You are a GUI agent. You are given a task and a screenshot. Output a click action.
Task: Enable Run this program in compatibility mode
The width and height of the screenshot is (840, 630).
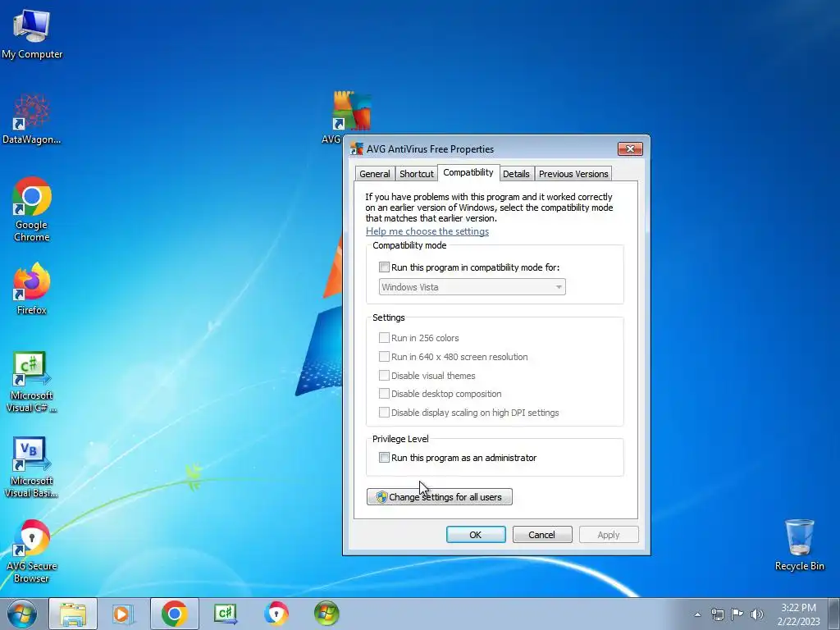pos(384,267)
